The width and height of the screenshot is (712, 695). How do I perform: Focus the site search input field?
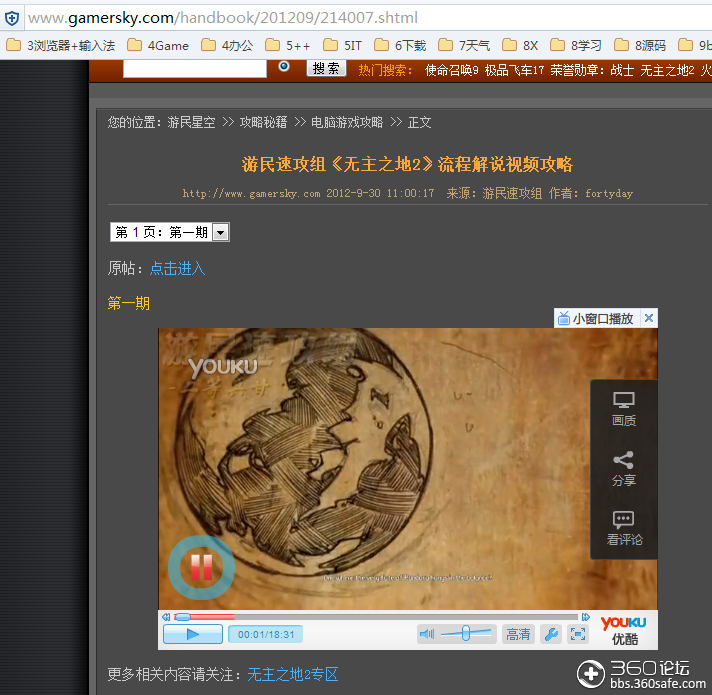coord(195,69)
